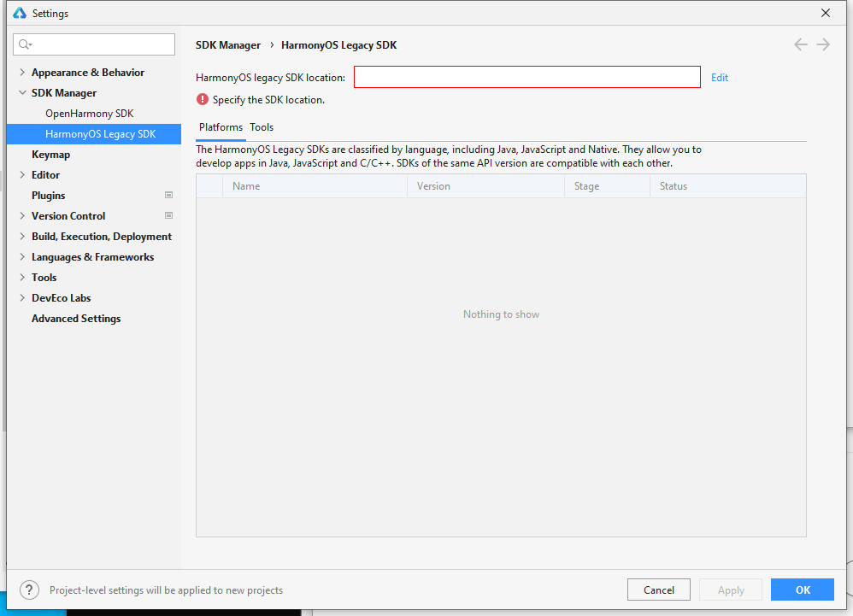Close the Settings dialog
The height and width of the screenshot is (616, 853).
tap(826, 13)
